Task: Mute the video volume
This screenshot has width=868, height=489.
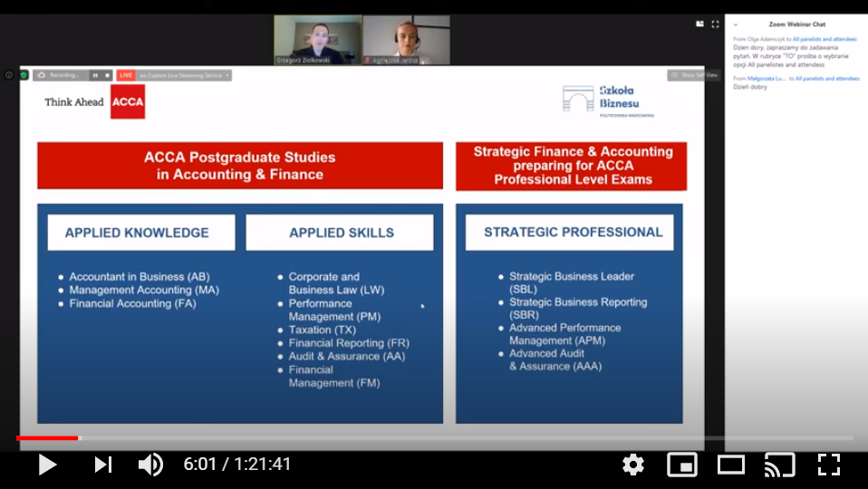Action: pos(150,465)
